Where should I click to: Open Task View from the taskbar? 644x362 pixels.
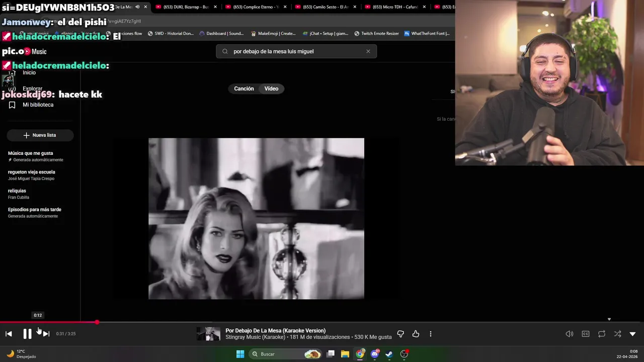(x=331, y=354)
